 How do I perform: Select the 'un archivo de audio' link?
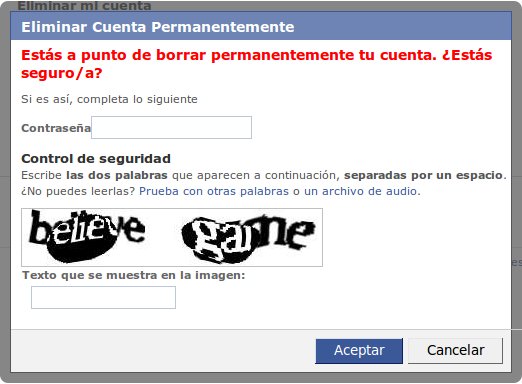click(360, 191)
